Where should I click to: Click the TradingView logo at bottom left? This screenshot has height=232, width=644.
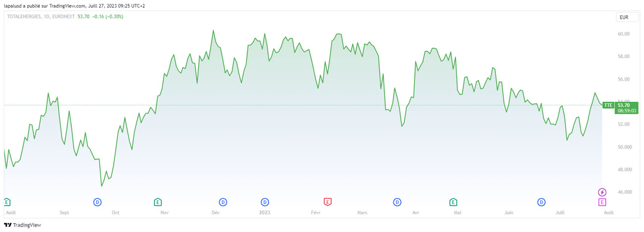click(22, 225)
